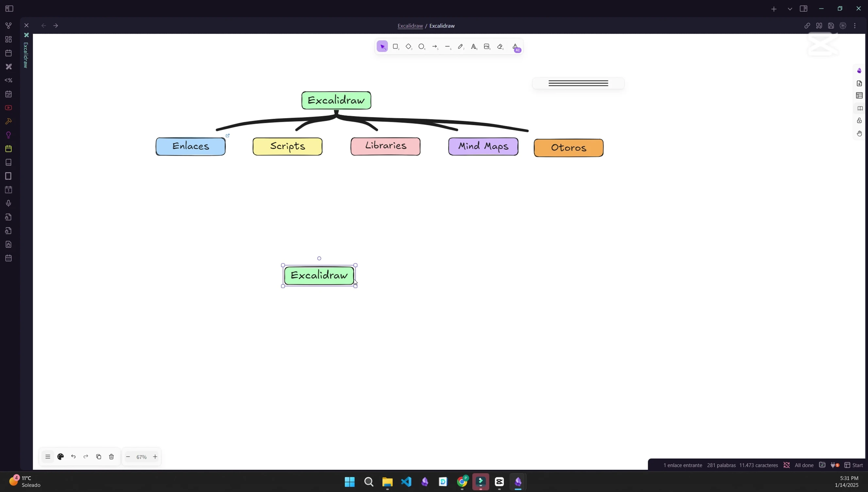Choose the Arrow drawing tool

point(435,47)
